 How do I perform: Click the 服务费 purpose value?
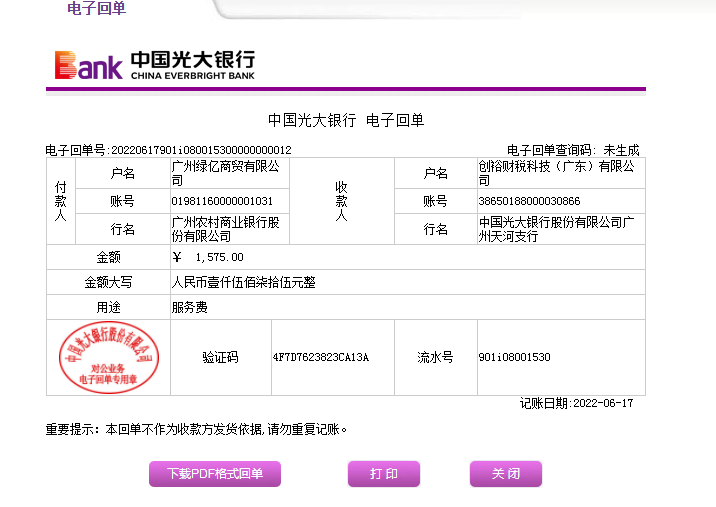click(190, 308)
